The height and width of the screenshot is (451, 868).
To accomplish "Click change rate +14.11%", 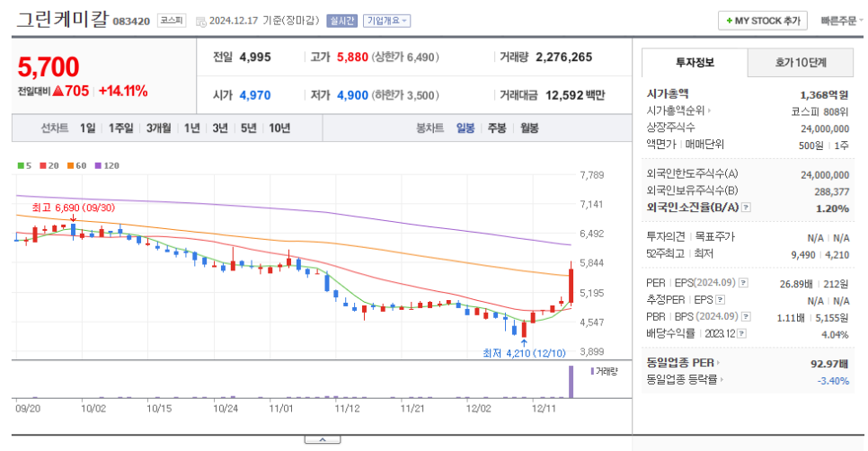I will (x=123, y=92).
